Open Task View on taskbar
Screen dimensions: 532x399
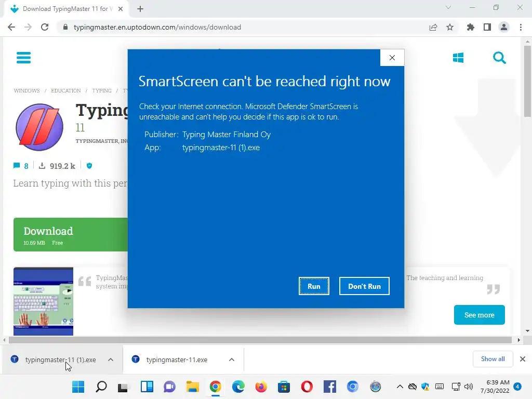pos(123,387)
